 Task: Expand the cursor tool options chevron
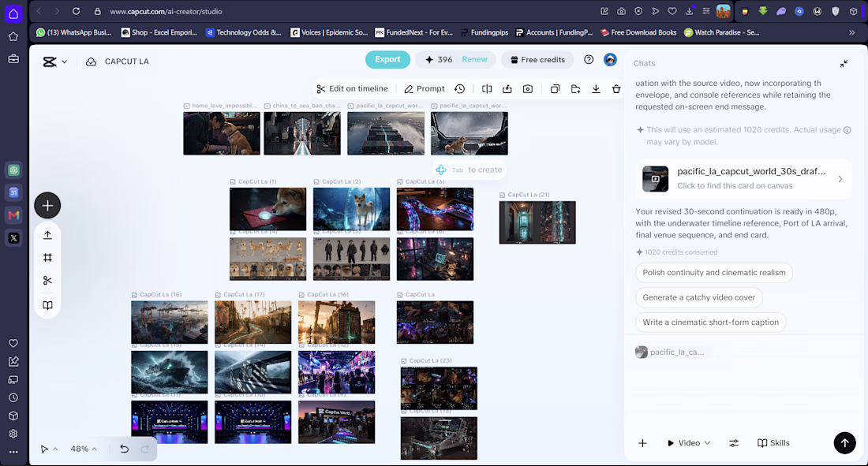pos(55,449)
